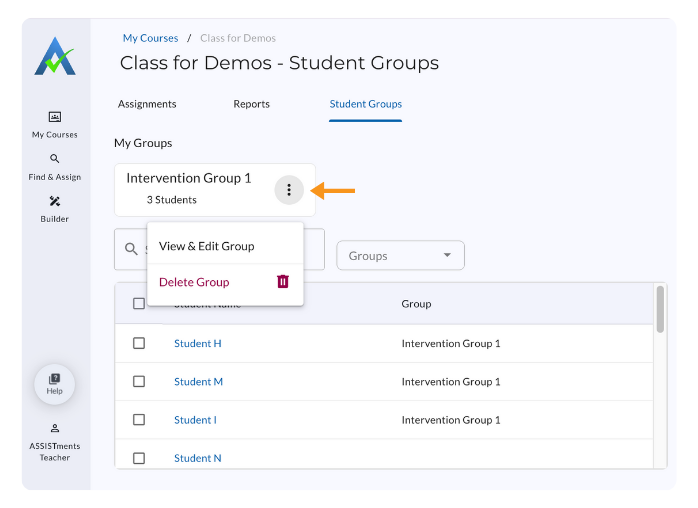Select the checkbox beside Student I

pos(139,420)
